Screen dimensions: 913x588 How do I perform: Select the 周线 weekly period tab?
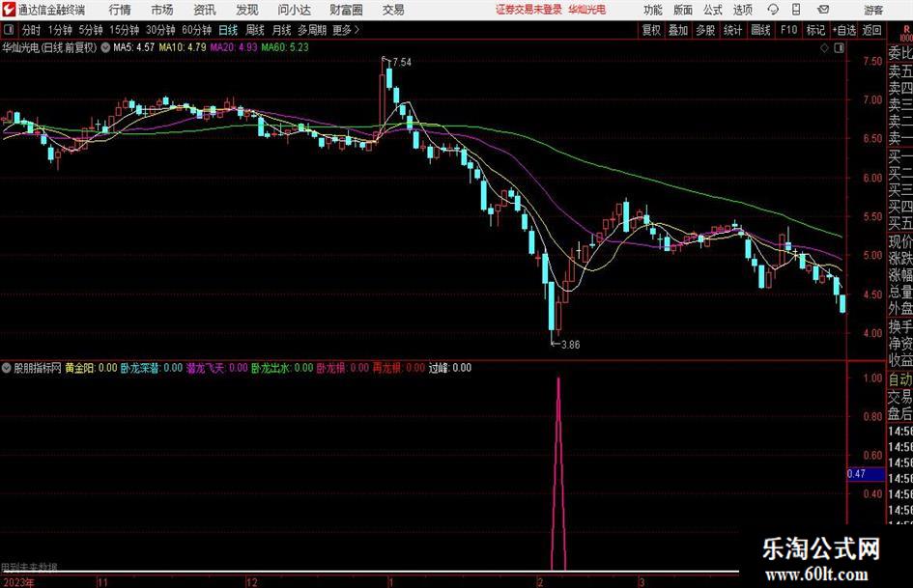tap(255, 30)
